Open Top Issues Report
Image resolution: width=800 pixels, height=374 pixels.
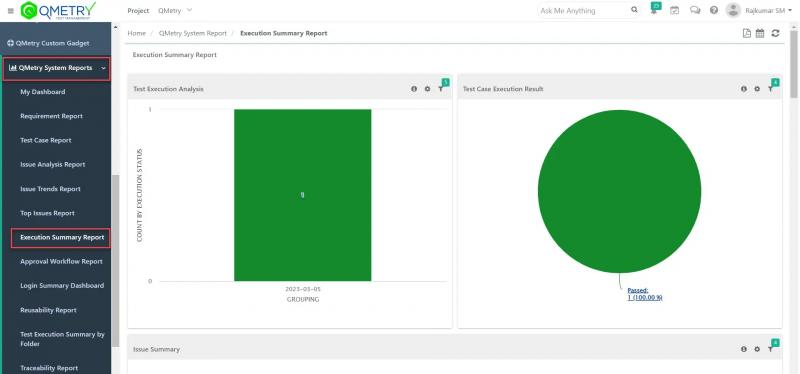click(x=47, y=213)
